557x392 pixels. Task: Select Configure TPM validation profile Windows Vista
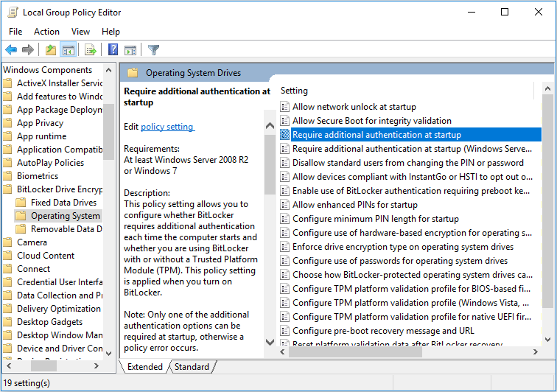pos(410,303)
